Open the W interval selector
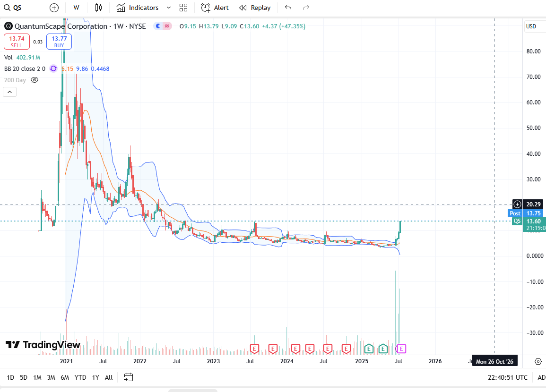Viewport: 546px width, 392px height. [x=76, y=8]
